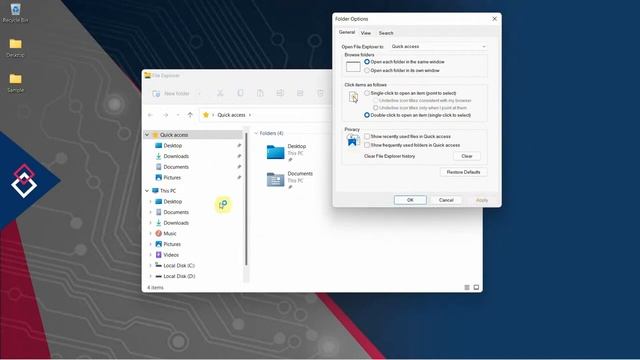The image size is (640, 360).
Task: Select Videos under This PC
Action: (171, 255)
